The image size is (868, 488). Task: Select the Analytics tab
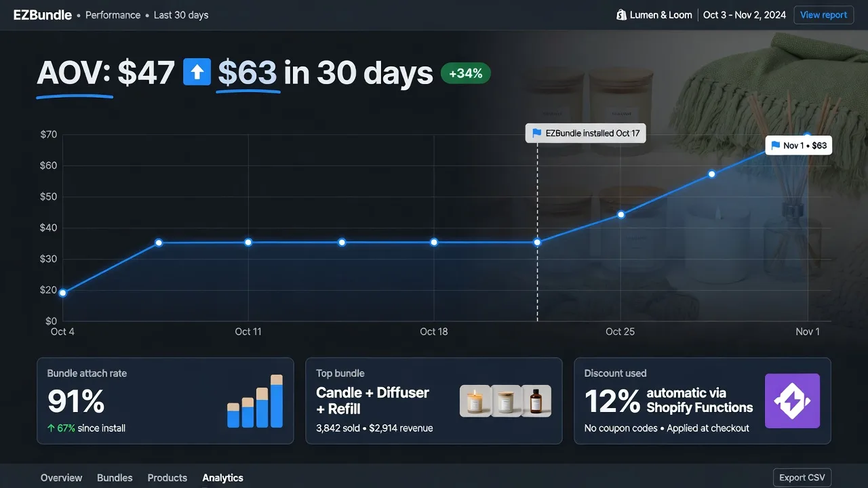(x=222, y=478)
